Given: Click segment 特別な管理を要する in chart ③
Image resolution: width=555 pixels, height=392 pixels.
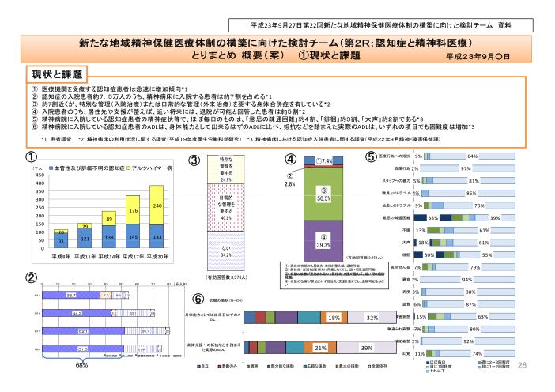Looking at the screenshot, I should [226, 169].
